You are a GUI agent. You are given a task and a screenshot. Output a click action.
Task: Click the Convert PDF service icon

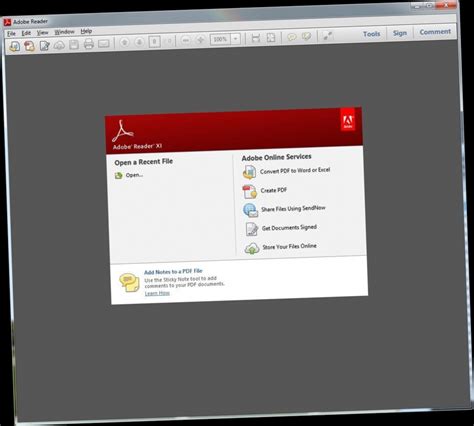pos(249,173)
